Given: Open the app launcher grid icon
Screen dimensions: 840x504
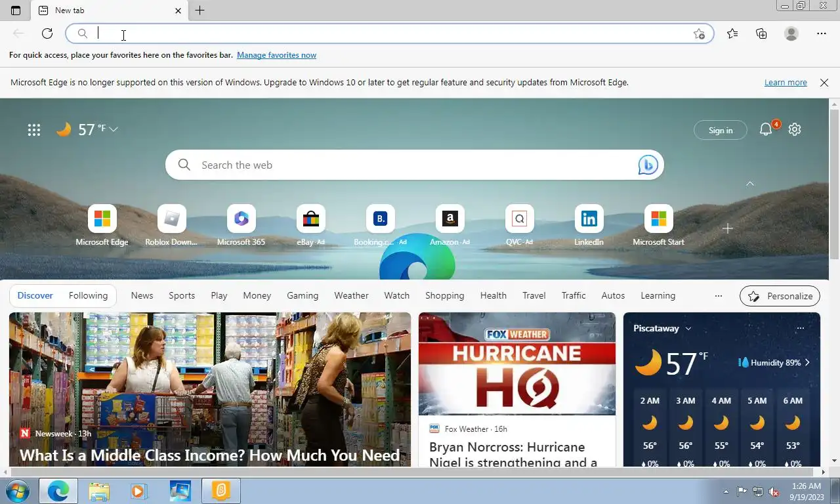Looking at the screenshot, I should coord(34,129).
